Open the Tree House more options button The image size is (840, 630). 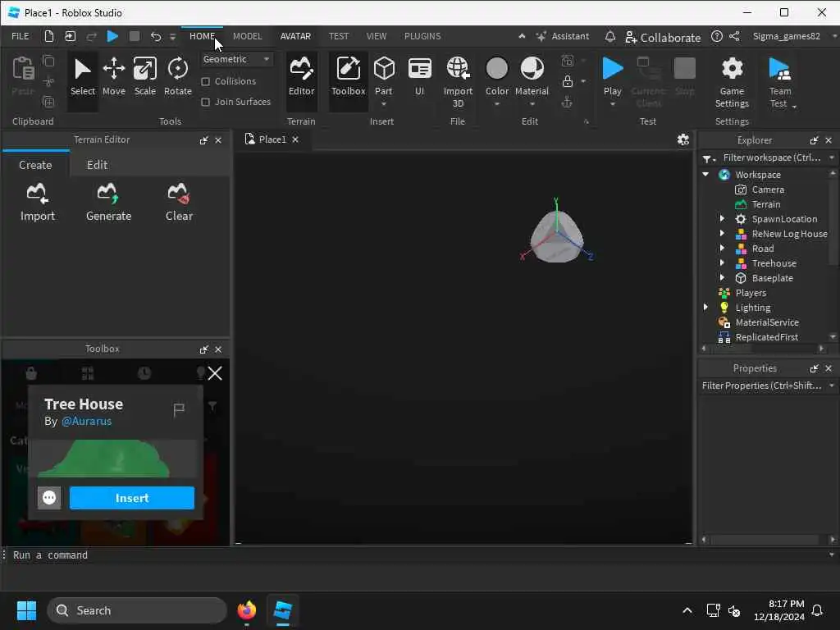click(x=48, y=498)
